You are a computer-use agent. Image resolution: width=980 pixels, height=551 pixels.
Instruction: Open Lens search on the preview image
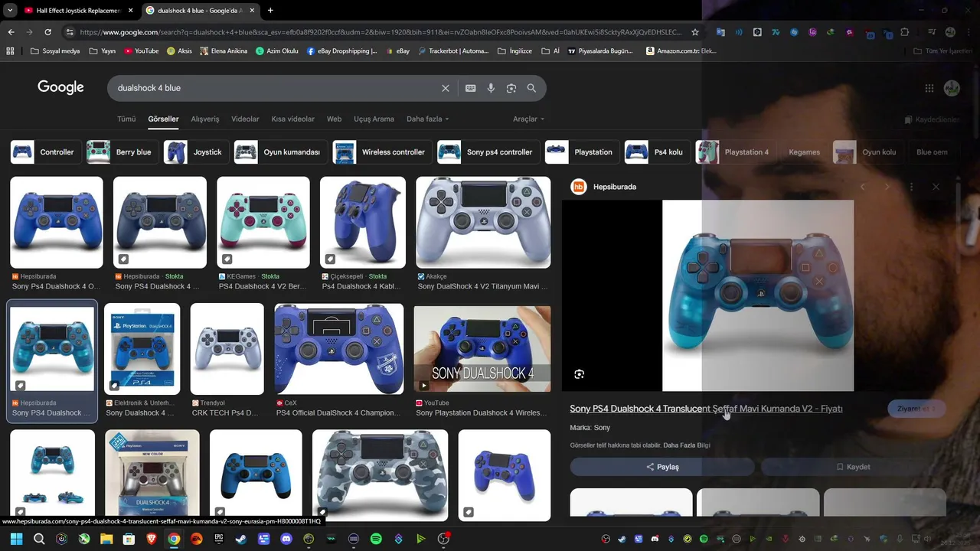579,374
